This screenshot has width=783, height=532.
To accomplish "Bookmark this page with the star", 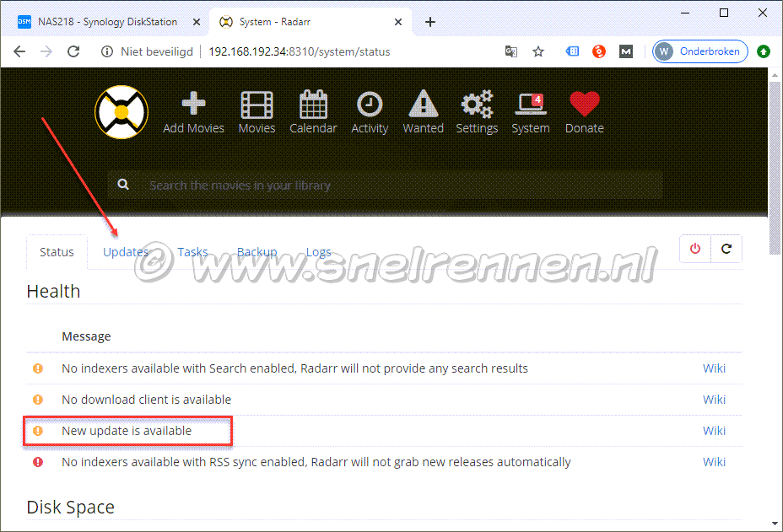I will pyautogui.click(x=537, y=51).
